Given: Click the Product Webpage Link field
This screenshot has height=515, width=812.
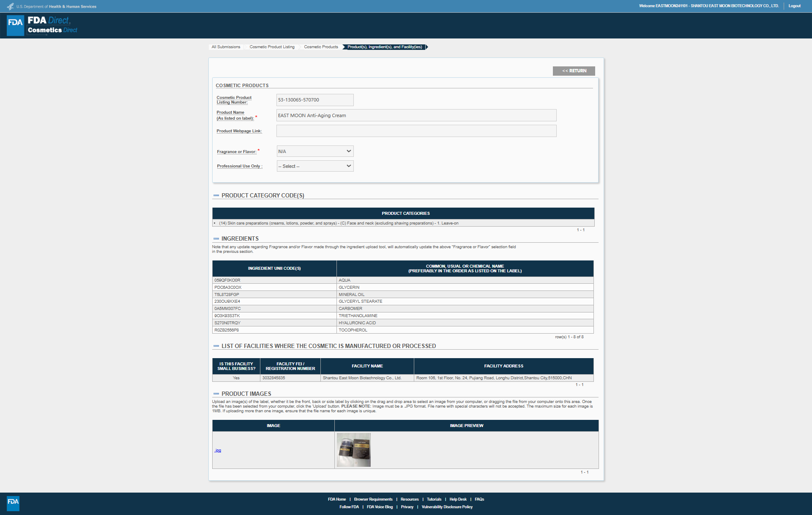Looking at the screenshot, I should coord(416,131).
